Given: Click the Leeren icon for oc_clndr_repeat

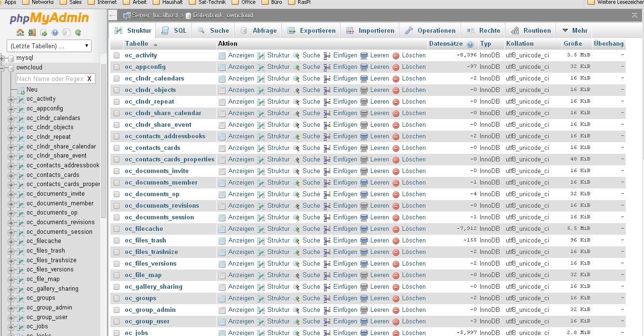Looking at the screenshot, I should click(x=364, y=102).
